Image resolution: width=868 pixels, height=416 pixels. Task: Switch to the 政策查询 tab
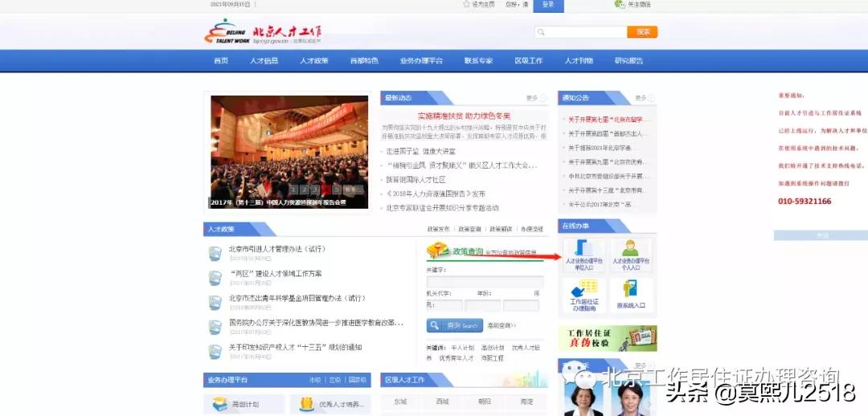pos(469,229)
